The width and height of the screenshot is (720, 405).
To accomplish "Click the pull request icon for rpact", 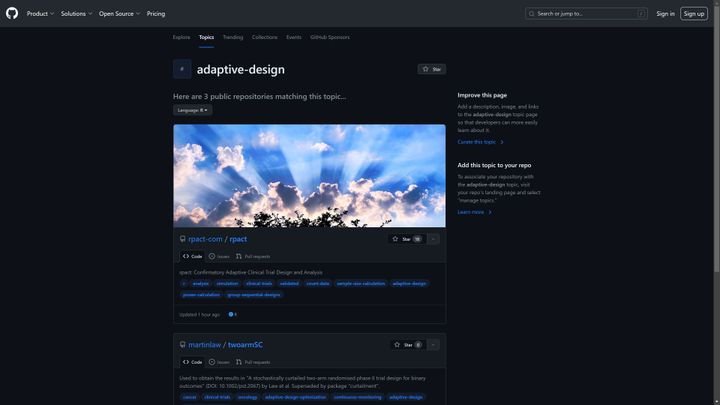I will [239, 256].
